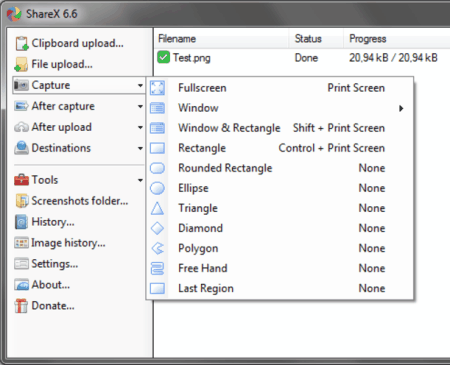450x365 pixels.
Task: Click the Rectangle shape icon
Action: tap(157, 148)
